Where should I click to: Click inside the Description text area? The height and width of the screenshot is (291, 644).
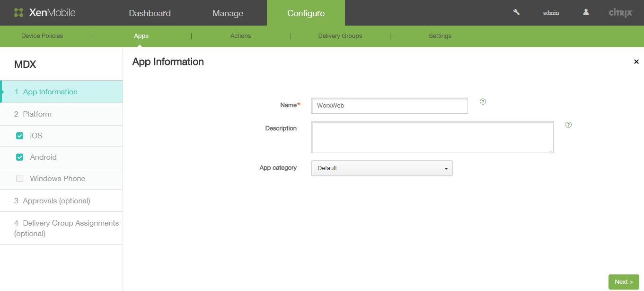point(432,137)
